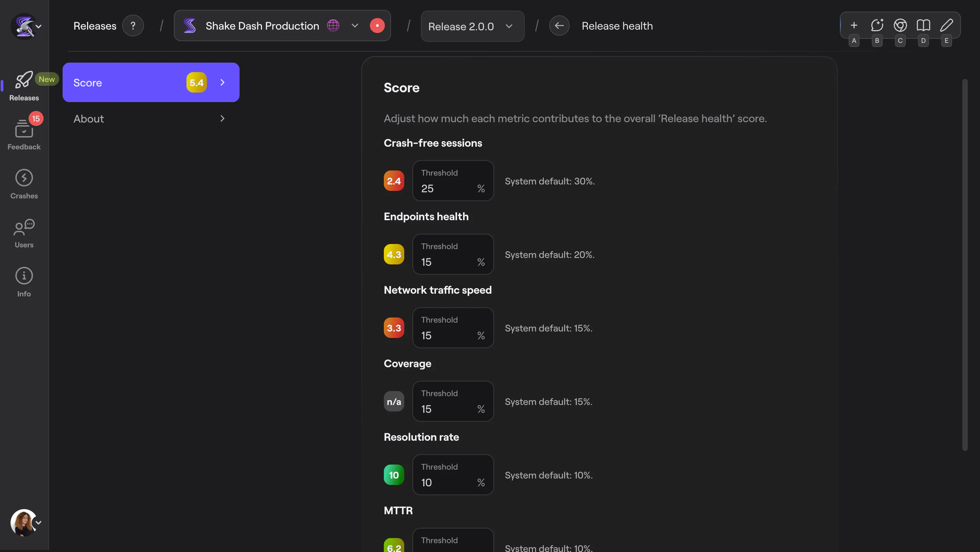980x552 pixels.
Task: Open the user avatar menu
Action: (26, 522)
